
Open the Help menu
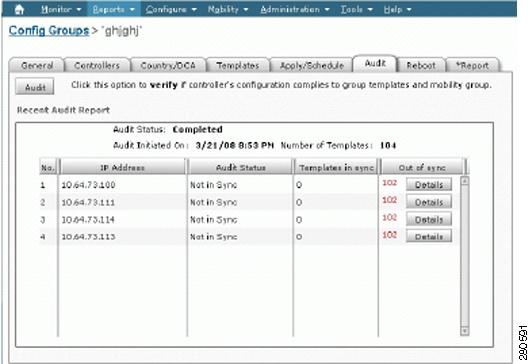397,9
